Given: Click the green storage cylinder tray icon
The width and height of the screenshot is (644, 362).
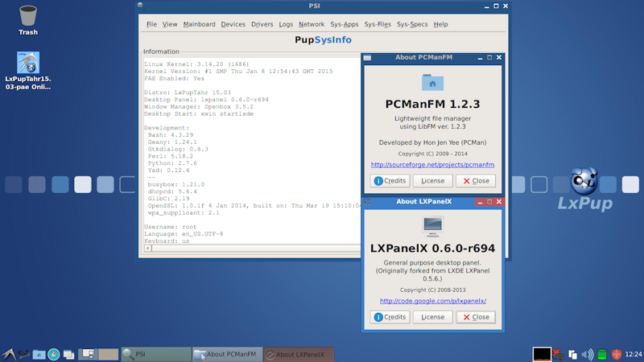Looking at the screenshot, I should pos(601,354).
